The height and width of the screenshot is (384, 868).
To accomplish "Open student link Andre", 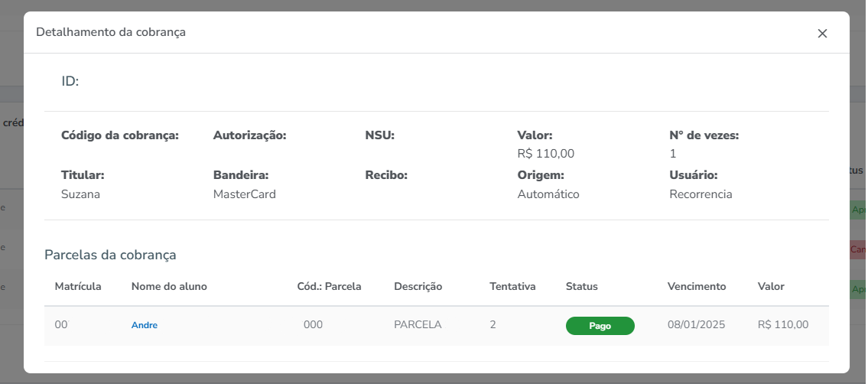I will tap(145, 325).
